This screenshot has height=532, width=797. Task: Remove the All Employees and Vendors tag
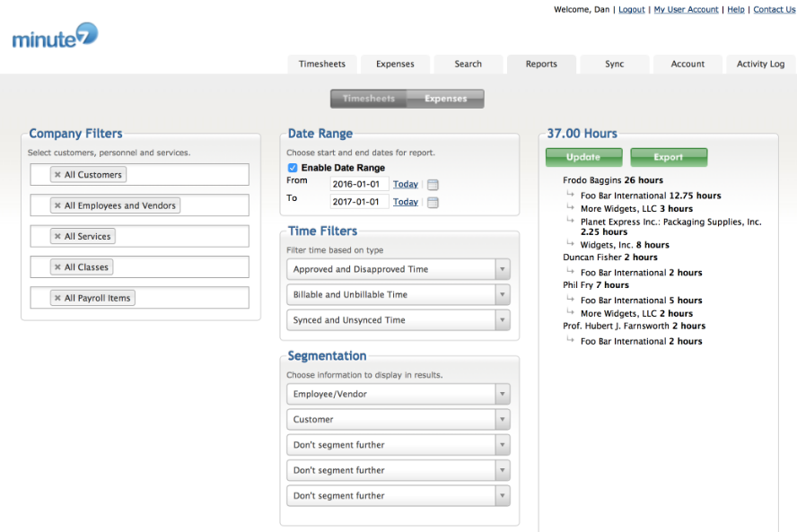58,205
